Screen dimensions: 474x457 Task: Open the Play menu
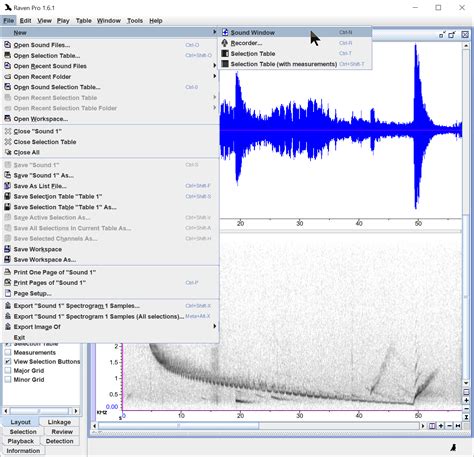pos(63,21)
